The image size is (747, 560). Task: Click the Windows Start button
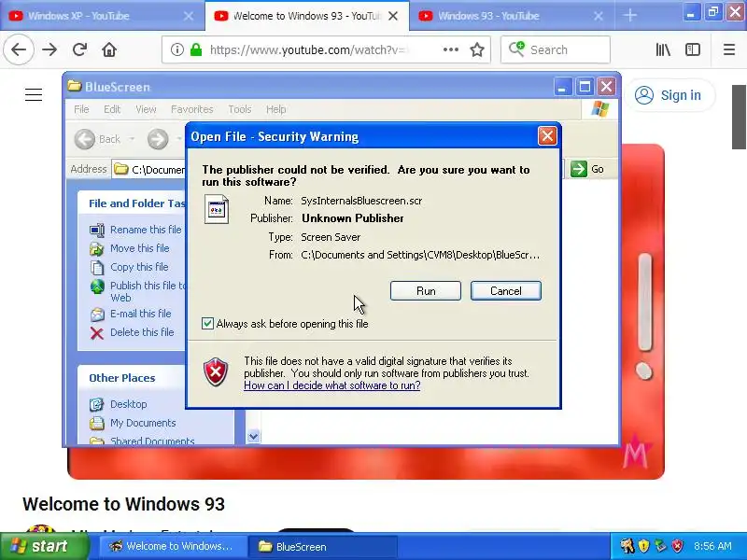coord(45,546)
